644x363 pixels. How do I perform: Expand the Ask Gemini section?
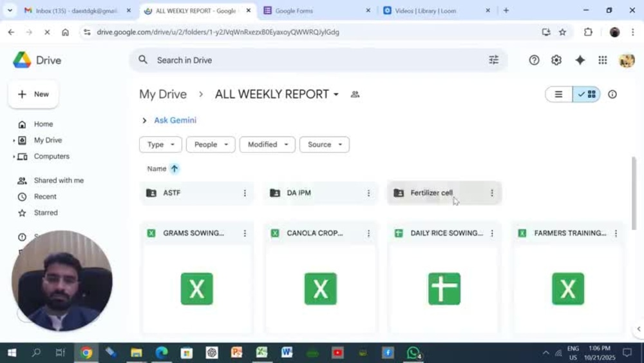coord(144,121)
